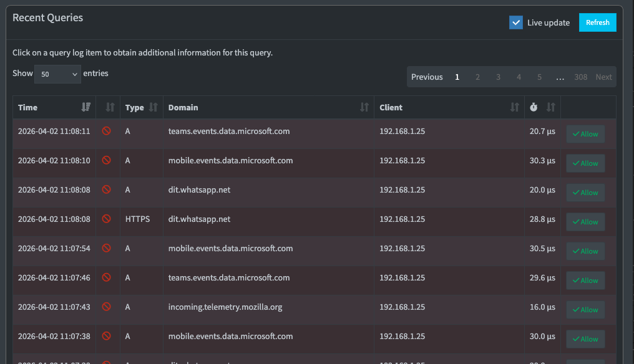Viewport: 634px width, 364px height.
Task: Click blocked icon on HTTPS dit.whatsapp.net row
Action: tap(106, 219)
